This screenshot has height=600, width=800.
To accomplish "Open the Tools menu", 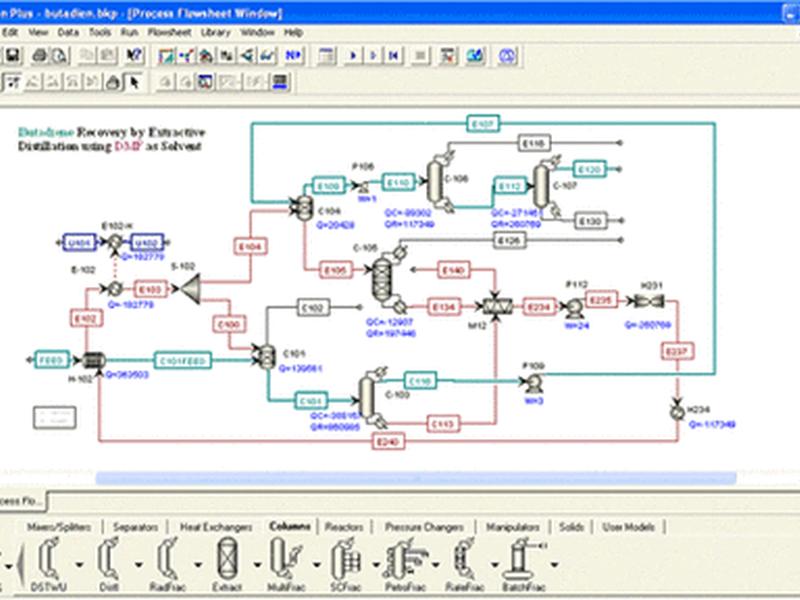I will click(100, 32).
